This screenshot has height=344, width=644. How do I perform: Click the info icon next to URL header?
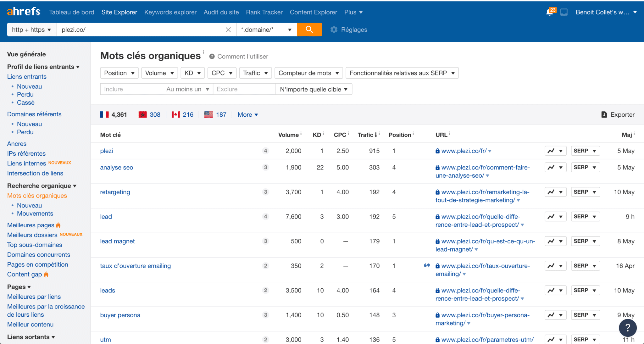point(449,133)
